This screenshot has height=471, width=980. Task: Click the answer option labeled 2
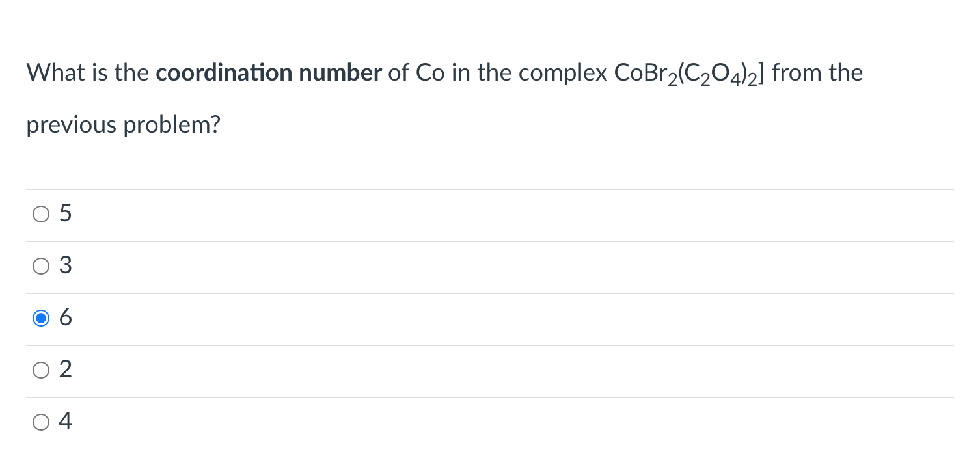pos(65,370)
